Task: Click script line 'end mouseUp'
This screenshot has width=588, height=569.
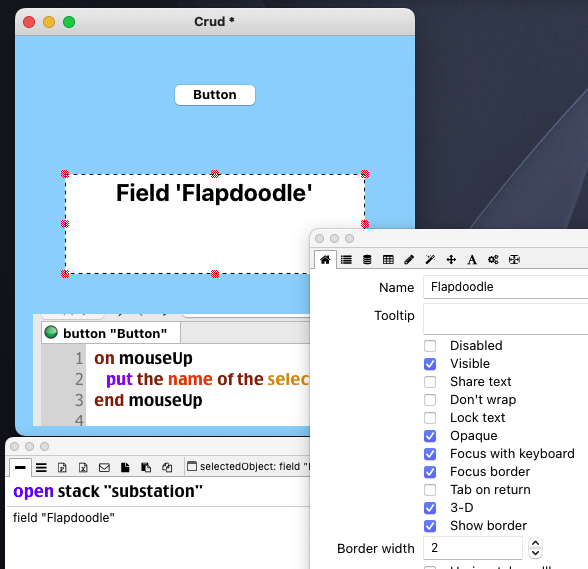Action: pyautogui.click(x=148, y=400)
